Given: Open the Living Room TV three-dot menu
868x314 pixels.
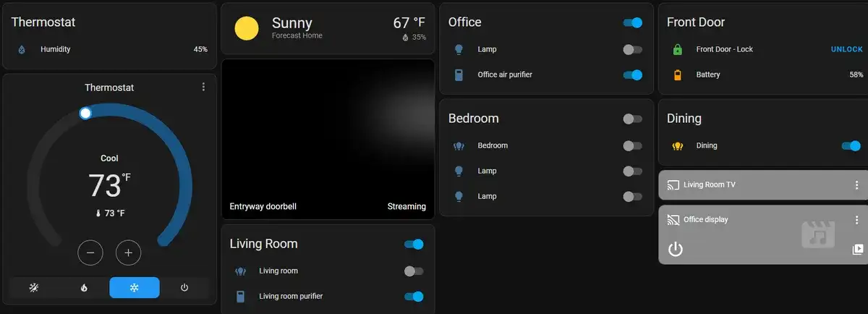Looking at the screenshot, I should point(857,185).
